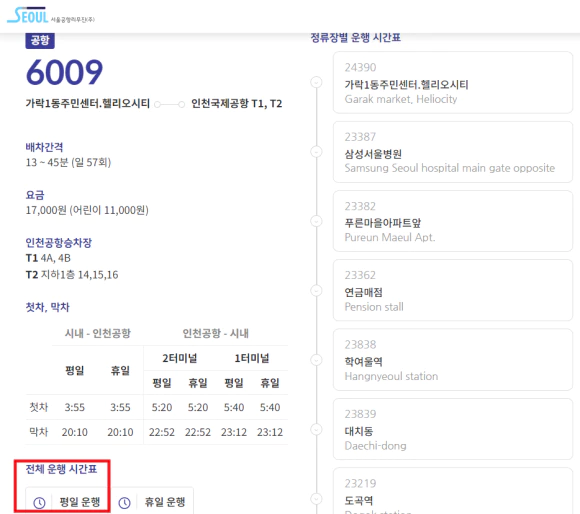Click the 2터미널 column header
Image resolution: width=580 pixels, height=514 pixels.
point(180,358)
